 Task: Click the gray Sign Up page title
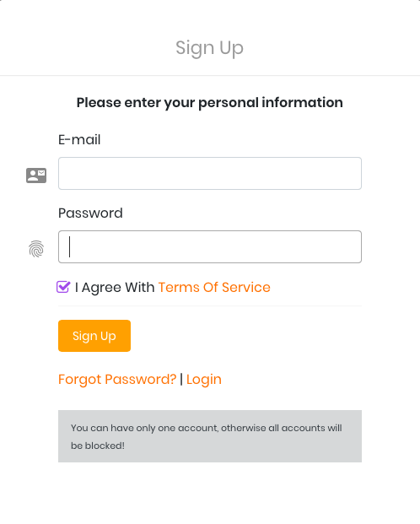point(209,48)
